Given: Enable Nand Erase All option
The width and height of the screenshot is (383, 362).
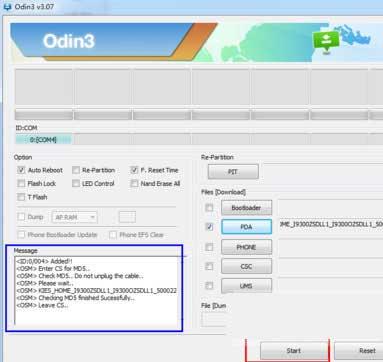Looking at the screenshot, I should coord(134,183).
